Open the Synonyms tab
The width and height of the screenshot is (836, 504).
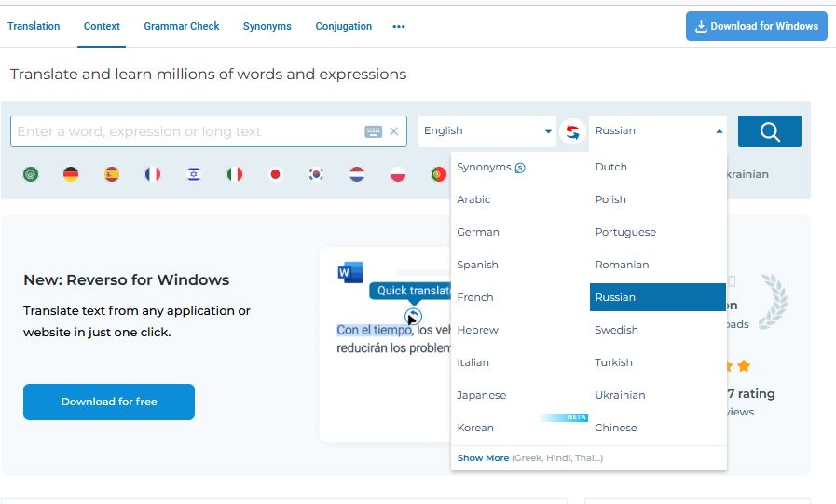click(x=267, y=26)
